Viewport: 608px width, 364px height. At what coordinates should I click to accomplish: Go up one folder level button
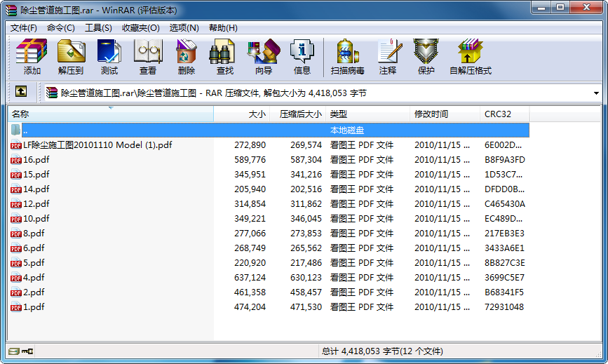click(21, 92)
